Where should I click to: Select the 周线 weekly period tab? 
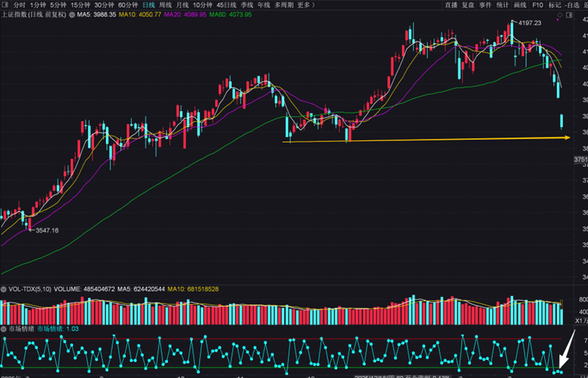165,5
